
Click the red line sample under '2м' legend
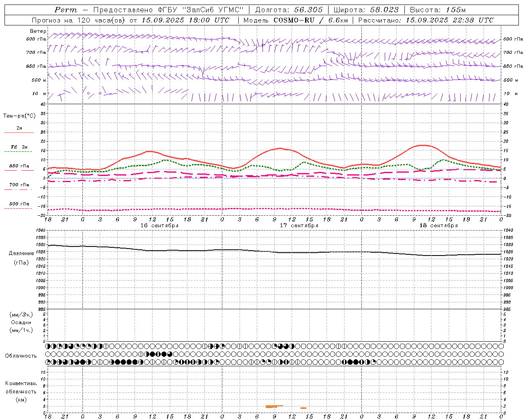(19, 133)
